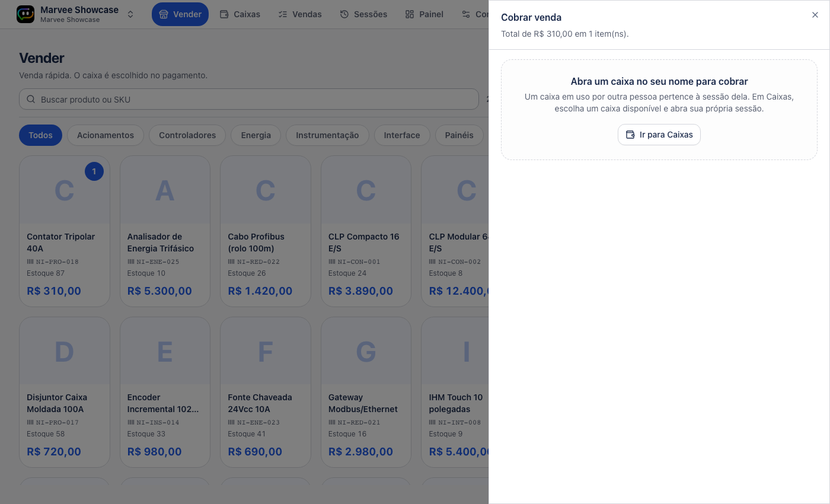Screen dimensions: 830x504
Task: Focus the Buscar produto ou SKU field
Action: coord(249,99)
